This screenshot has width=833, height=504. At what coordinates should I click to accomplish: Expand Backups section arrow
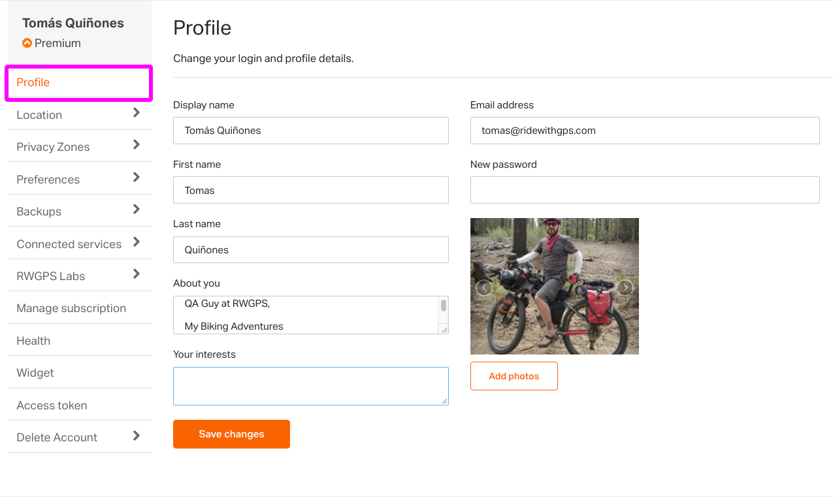point(137,210)
